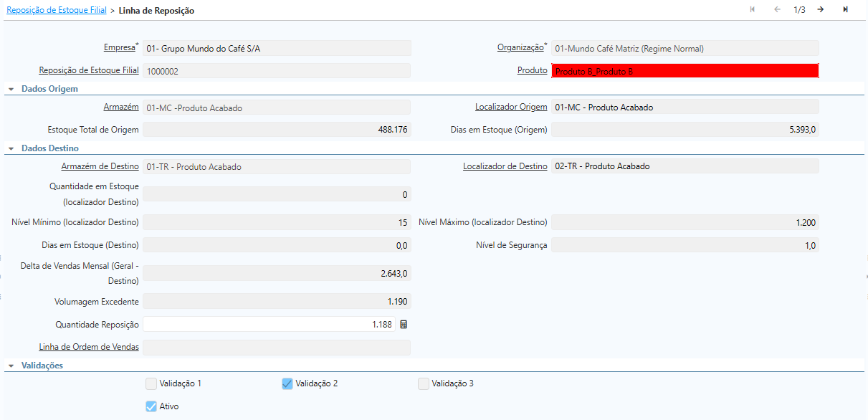Open calculator for Quantidade Reposição

(x=404, y=325)
